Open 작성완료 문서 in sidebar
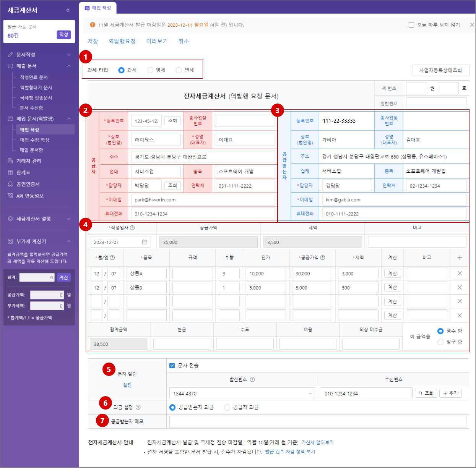The image size is (476, 468). click(34, 77)
